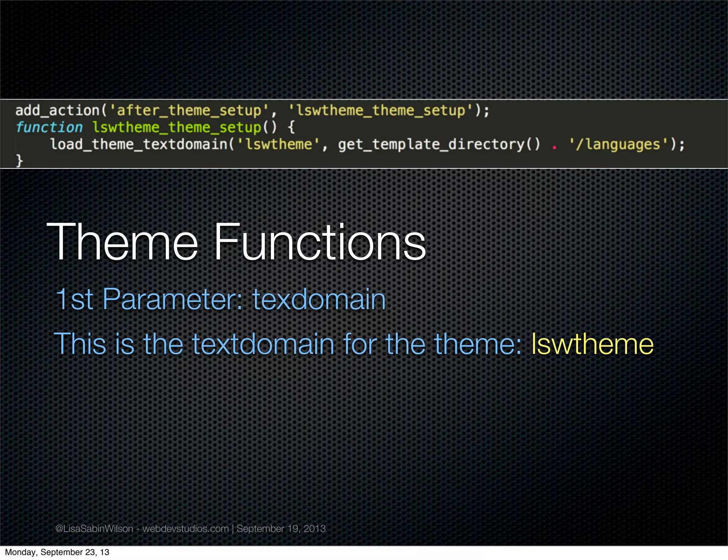Click the add_action code line
Image resolution: width=728 pixels, height=560 pixels.
252,111
